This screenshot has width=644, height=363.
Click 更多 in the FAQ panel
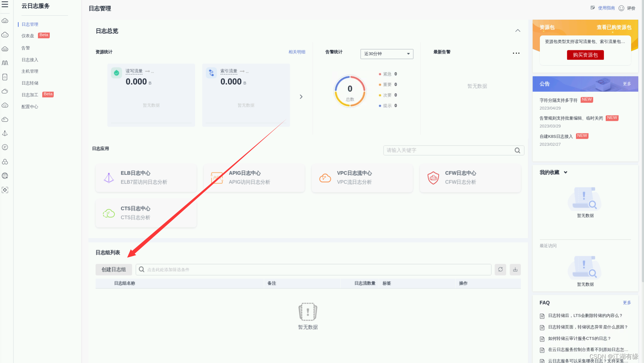point(627,303)
